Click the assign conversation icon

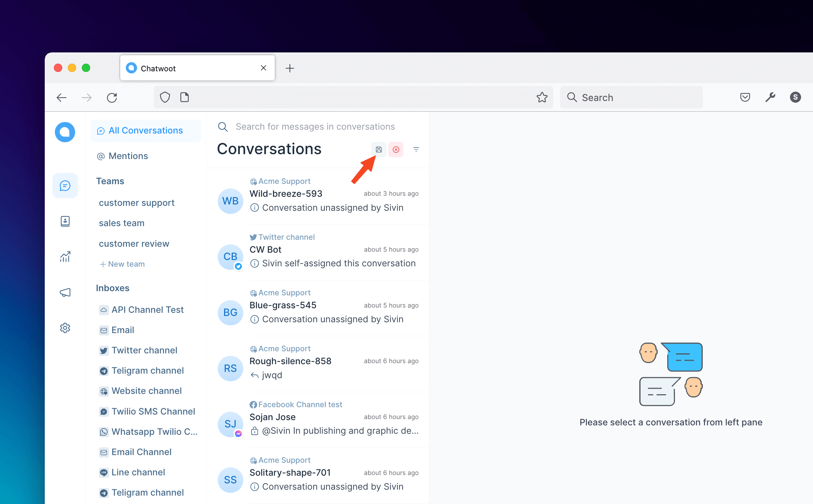point(379,149)
